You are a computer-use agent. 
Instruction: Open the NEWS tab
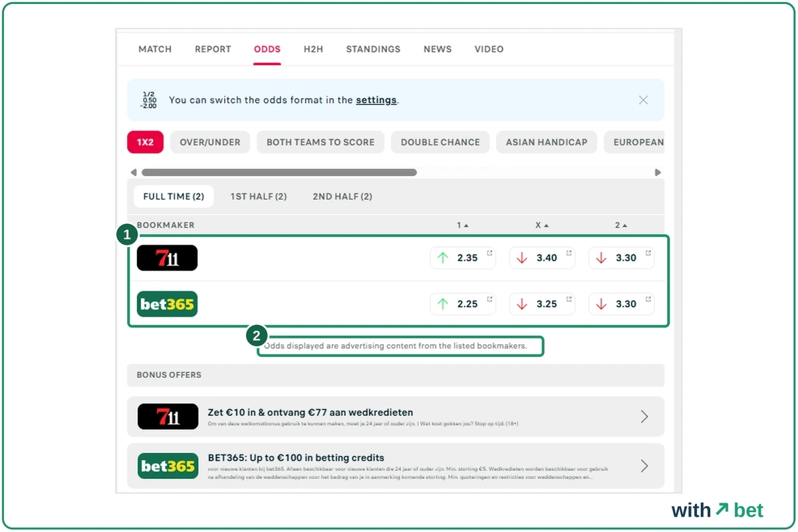click(438, 49)
